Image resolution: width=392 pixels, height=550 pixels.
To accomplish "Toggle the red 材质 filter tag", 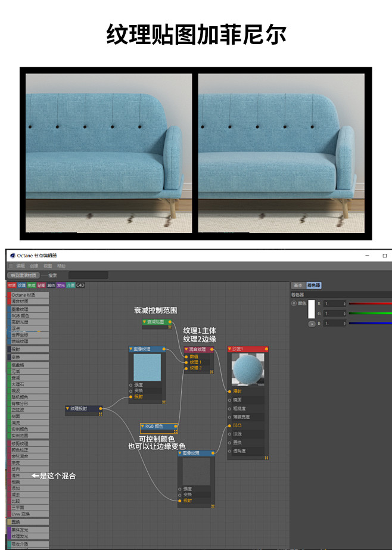I will click(12, 285).
